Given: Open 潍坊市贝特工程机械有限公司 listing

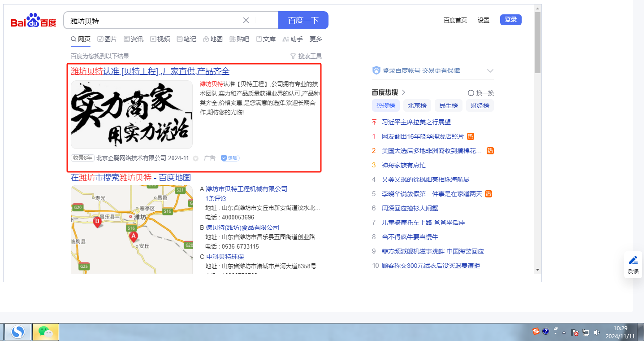Looking at the screenshot, I should pyautogui.click(x=246, y=189).
